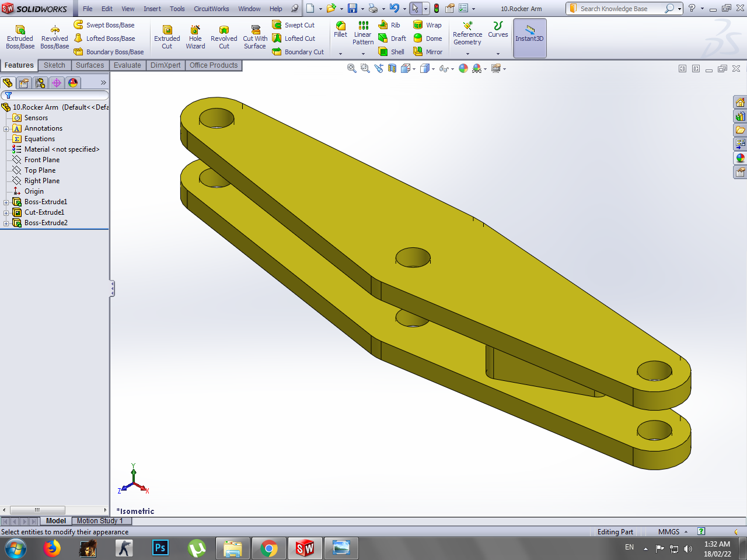This screenshot has width=747, height=560.
Task: Activate the Revolved Cut tool
Action: (x=224, y=37)
